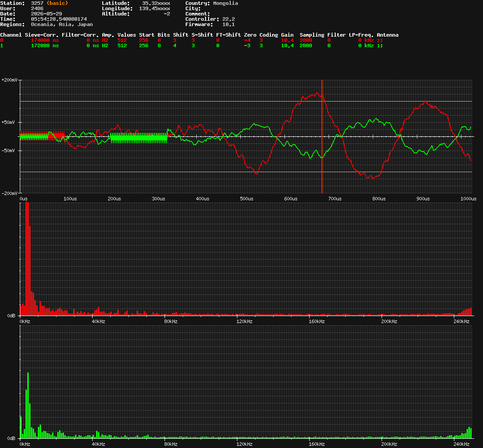The height and width of the screenshot is (448, 483).
Task: Select green channel sieve value "172000 ns"
Action: (x=45, y=45)
